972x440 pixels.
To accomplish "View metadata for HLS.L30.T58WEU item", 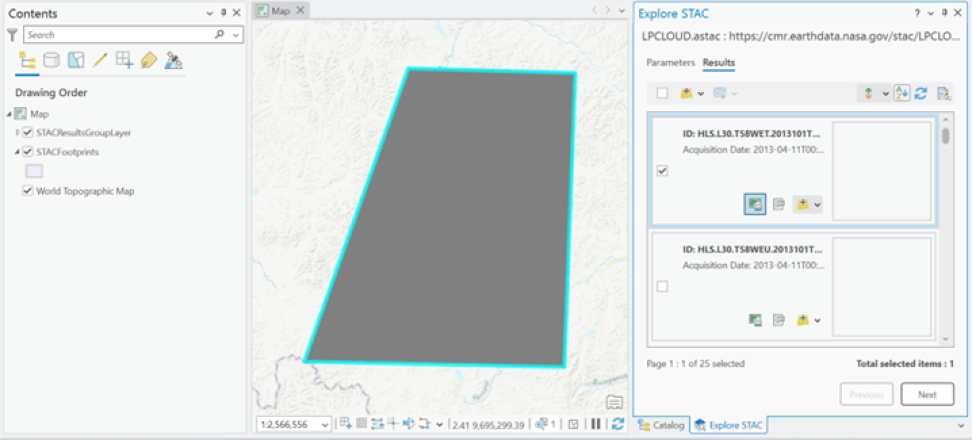I will 779,320.
